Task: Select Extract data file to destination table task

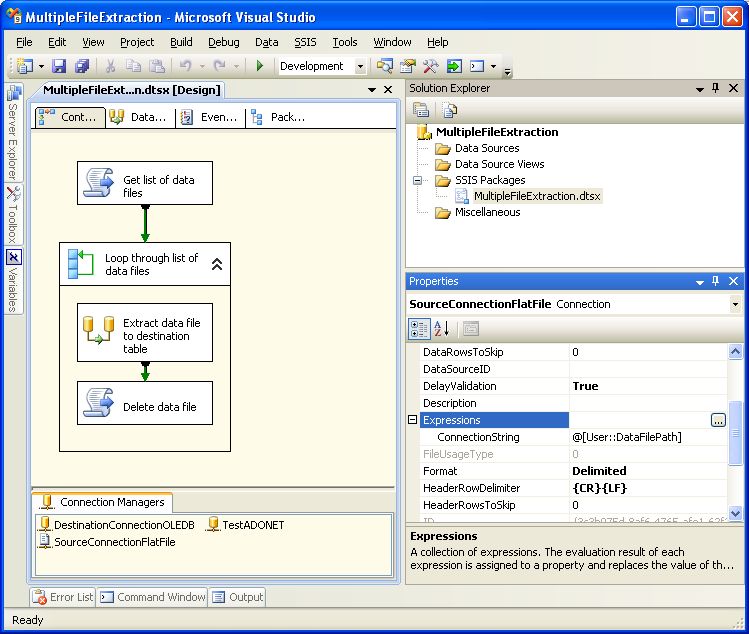Action: pos(145,333)
